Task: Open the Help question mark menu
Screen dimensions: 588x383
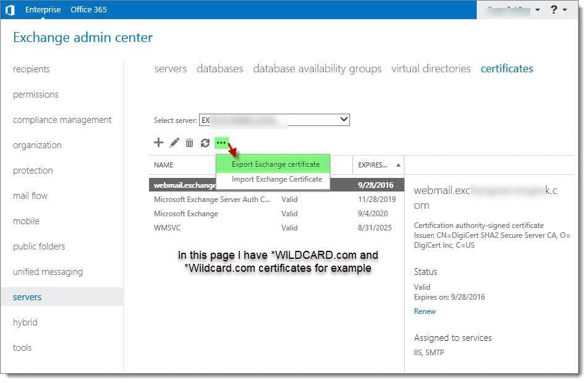Action: pos(553,9)
